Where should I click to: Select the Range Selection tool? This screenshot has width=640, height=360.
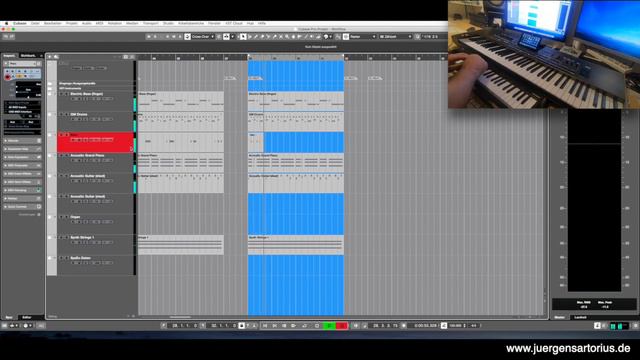point(250,37)
